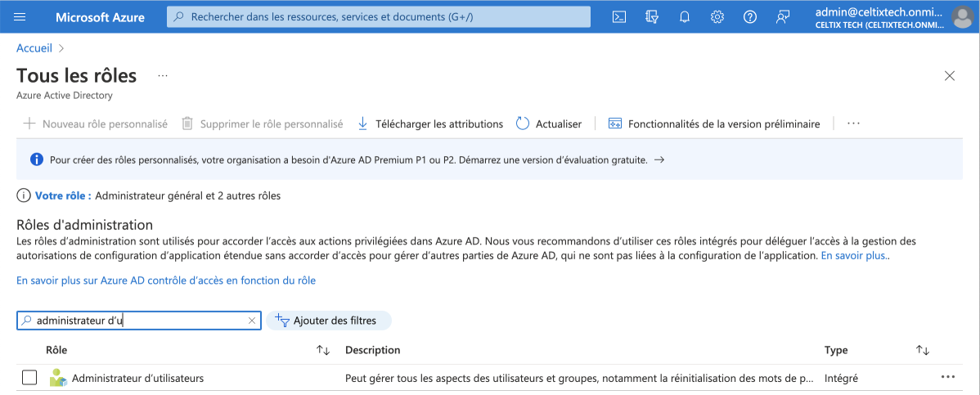The image size is (980, 395).
Task: Open the row ellipsis for Administrateur d'utilisateurs
Action: coord(947,377)
